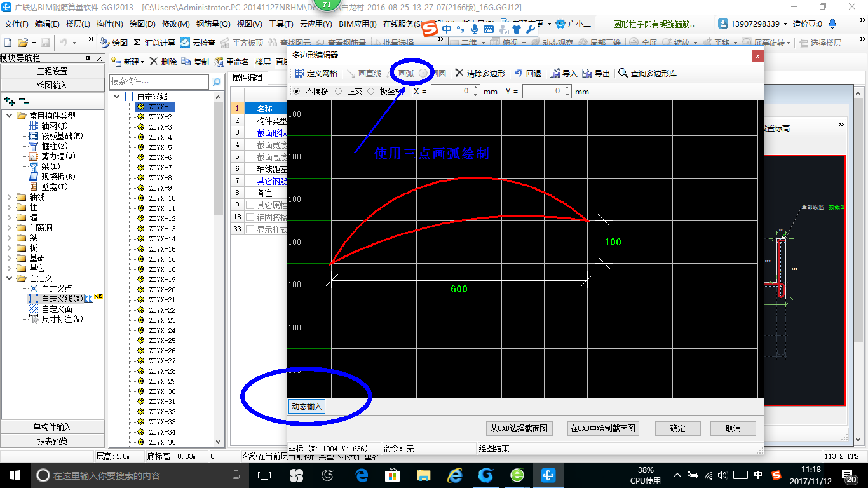
Task: Click the 搜索构件 search box
Action: point(159,81)
